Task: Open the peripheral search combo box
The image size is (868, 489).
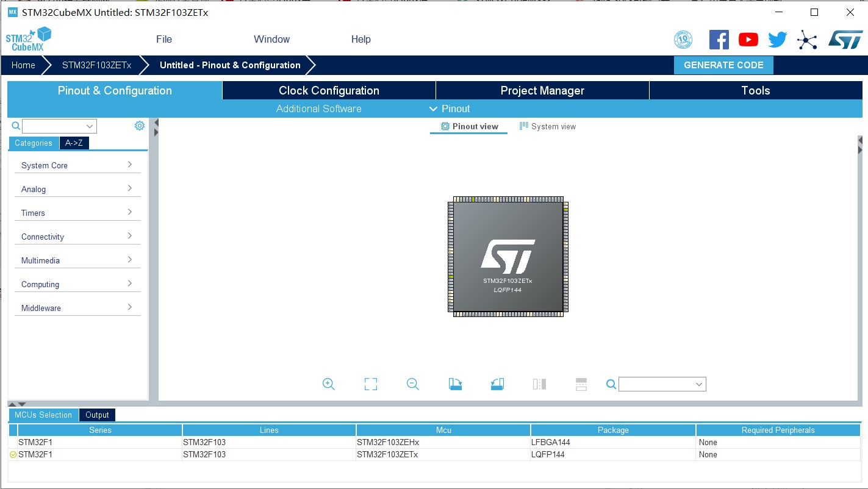Action: tap(59, 126)
